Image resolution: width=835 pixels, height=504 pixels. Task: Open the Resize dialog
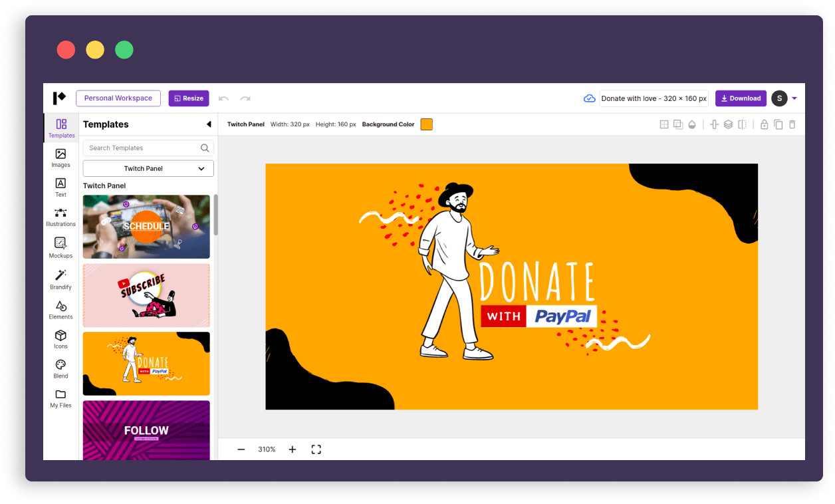click(188, 98)
